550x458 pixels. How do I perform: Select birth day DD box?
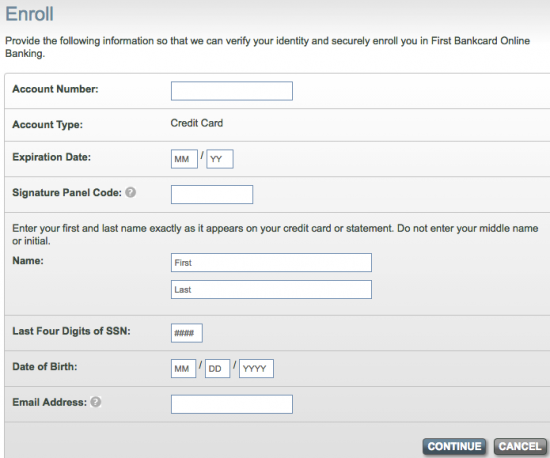[x=217, y=369]
